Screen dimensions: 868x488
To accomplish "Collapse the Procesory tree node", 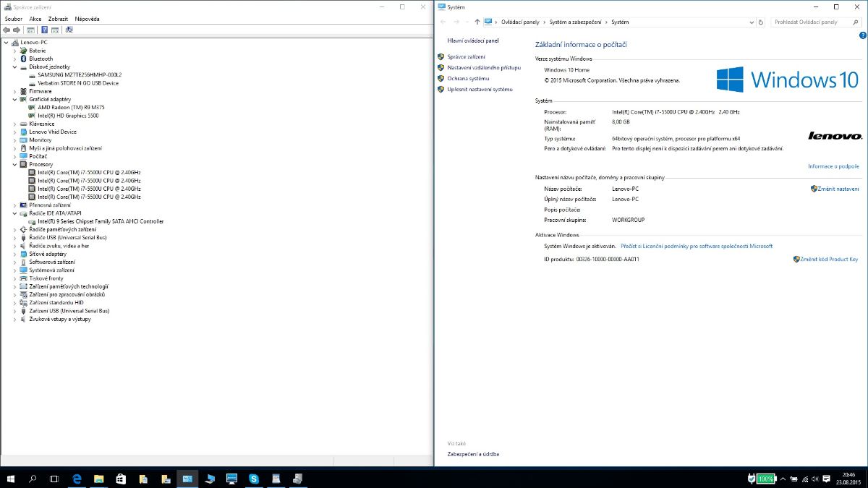I will (14, 164).
